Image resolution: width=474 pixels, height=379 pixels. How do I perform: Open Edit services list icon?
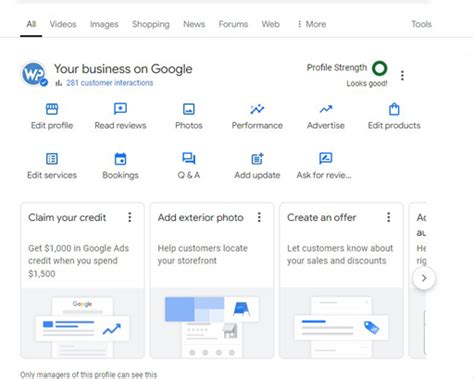pyautogui.click(x=52, y=159)
